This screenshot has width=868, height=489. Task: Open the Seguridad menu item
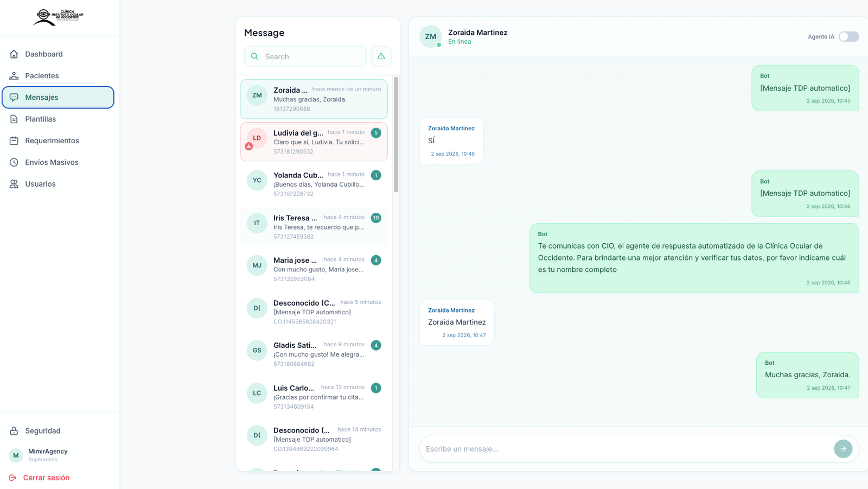58,431
